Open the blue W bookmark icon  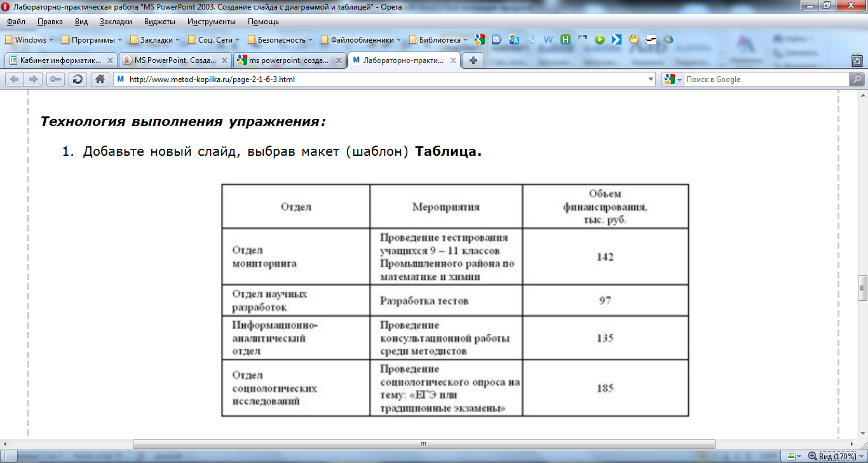click(548, 39)
